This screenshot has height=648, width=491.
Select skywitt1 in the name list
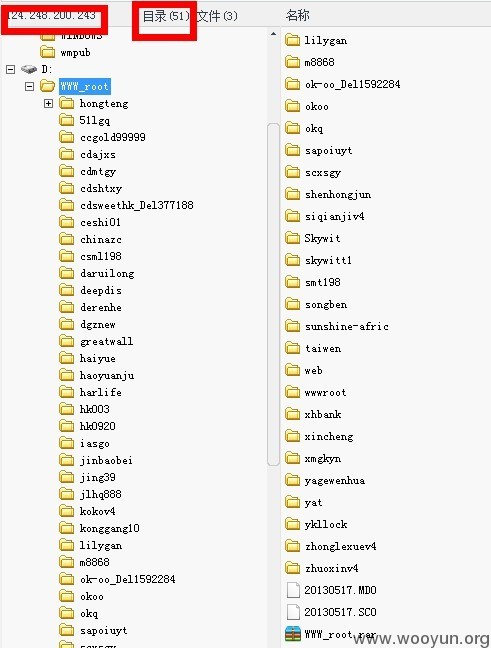[328, 260]
